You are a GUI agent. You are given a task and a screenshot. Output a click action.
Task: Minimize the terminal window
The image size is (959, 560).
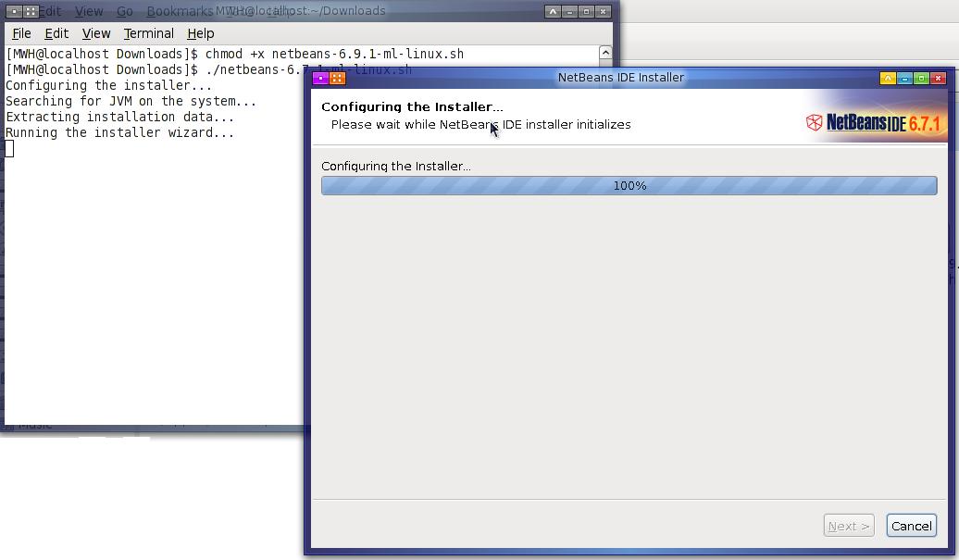(x=569, y=11)
